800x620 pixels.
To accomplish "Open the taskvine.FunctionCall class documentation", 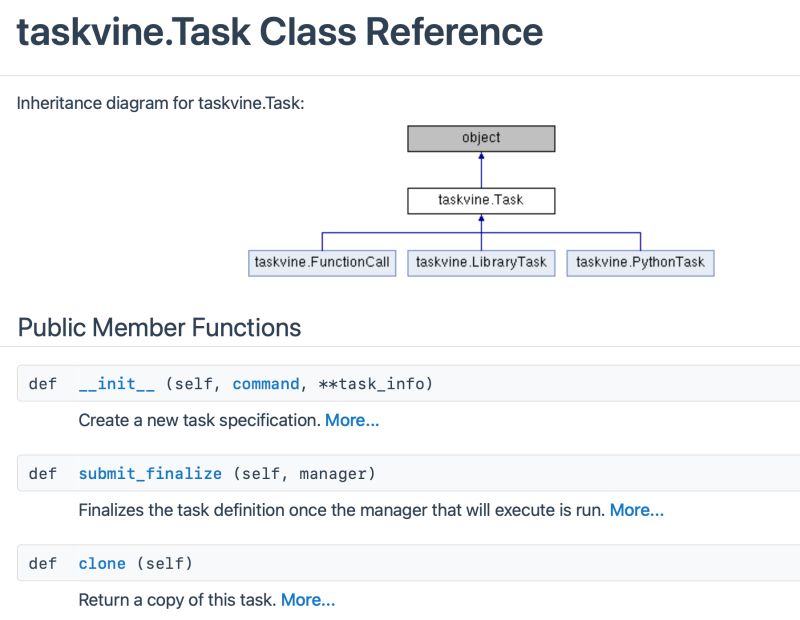I will (x=322, y=262).
